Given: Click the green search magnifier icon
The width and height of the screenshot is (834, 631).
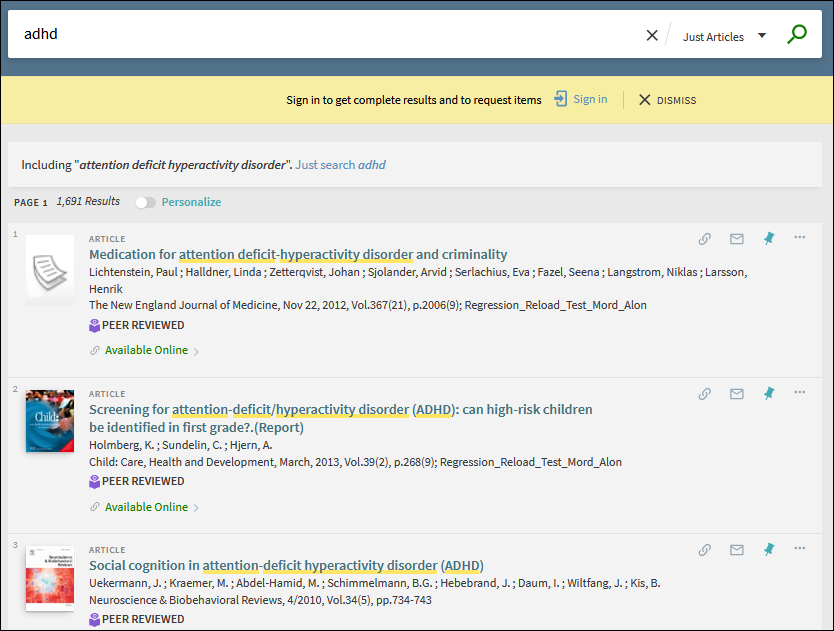Looking at the screenshot, I should [796, 35].
